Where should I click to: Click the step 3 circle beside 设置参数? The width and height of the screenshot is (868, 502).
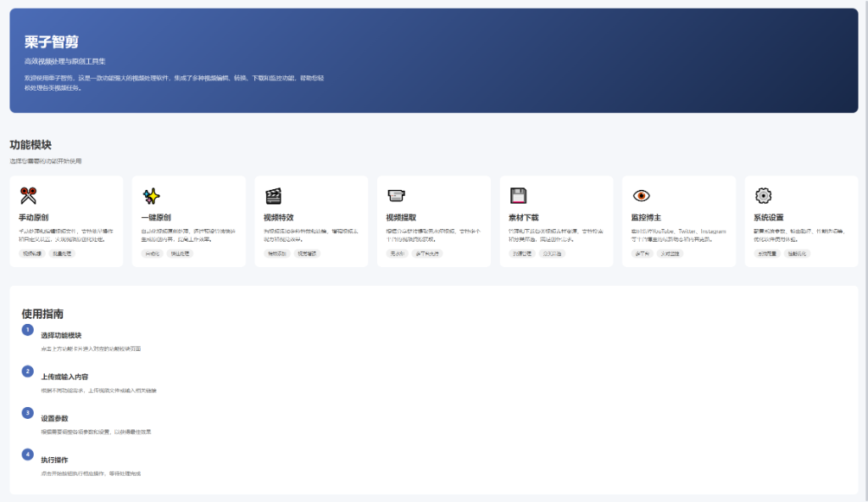28,413
